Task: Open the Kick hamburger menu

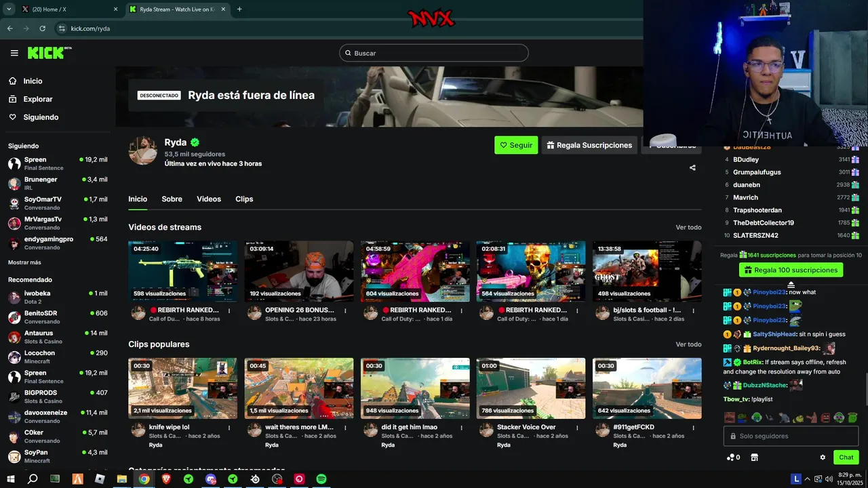Action: click(x=14, y=53)
